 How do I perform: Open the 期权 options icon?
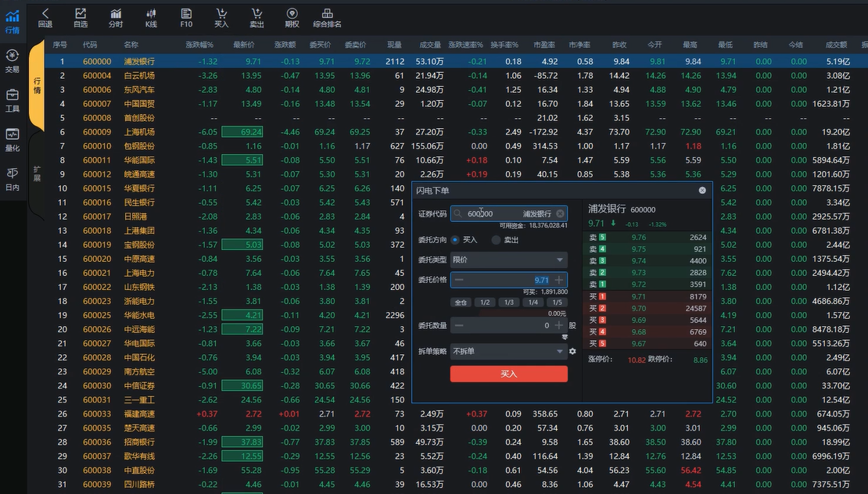292,13
